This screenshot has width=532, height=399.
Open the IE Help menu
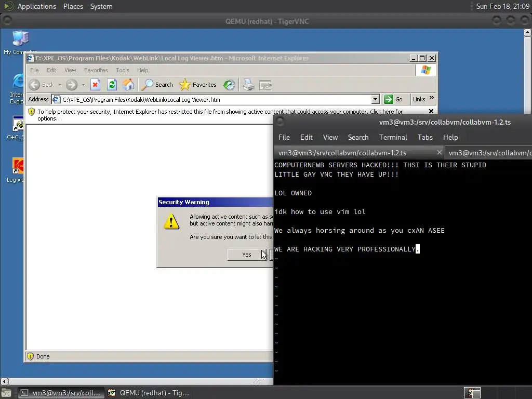[x=142, y=70]
